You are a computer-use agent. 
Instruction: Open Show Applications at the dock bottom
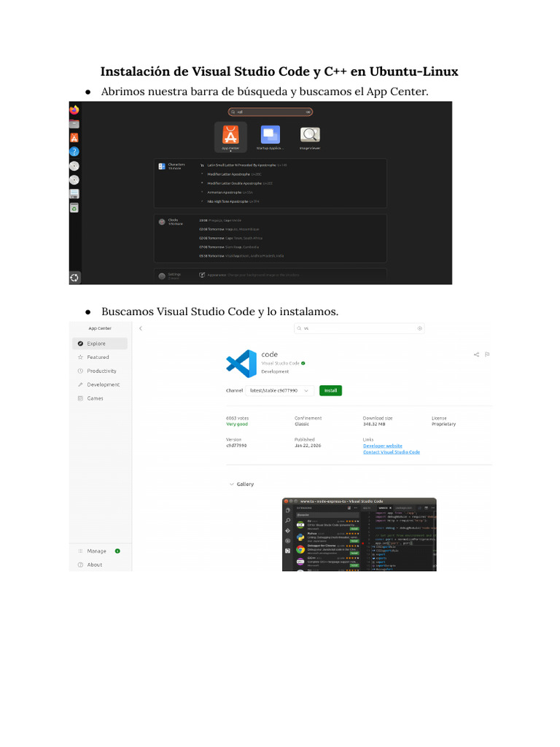click(74, 277)
